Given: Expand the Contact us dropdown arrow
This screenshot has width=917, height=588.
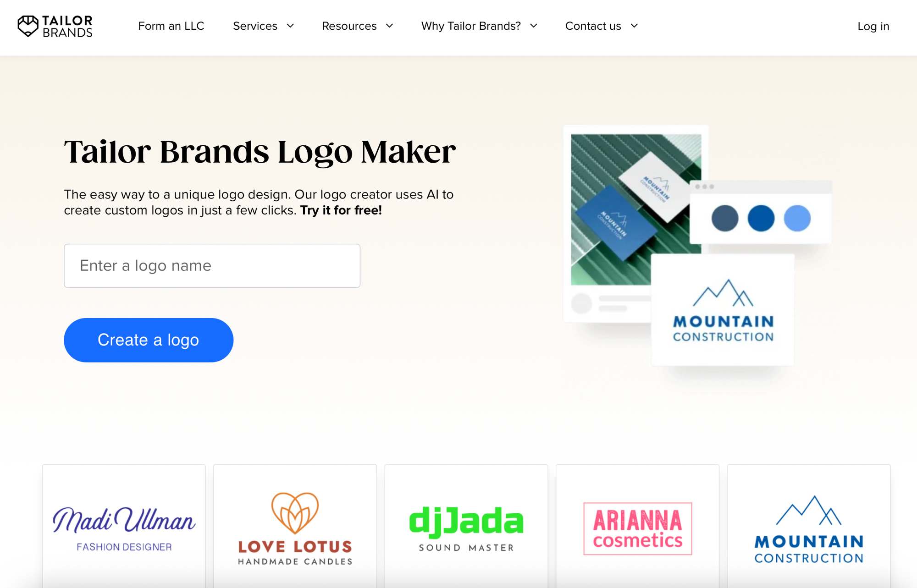Looking at the screenshot, I should [x=635, y=26].
